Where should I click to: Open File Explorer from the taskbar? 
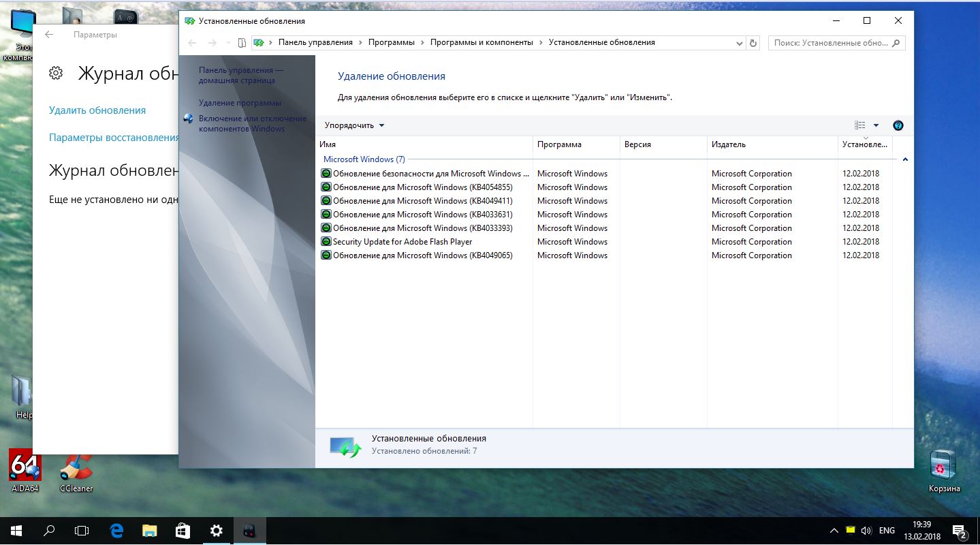coord(150,530)
